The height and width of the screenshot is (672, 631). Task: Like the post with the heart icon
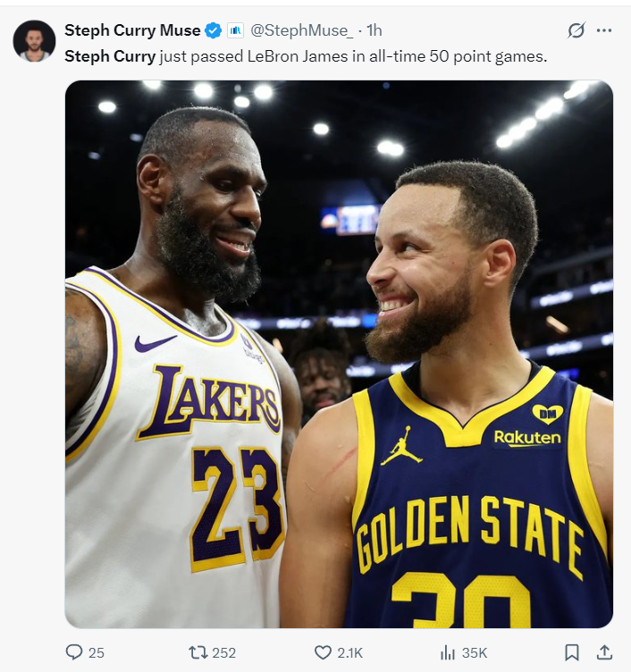point(323,652)
